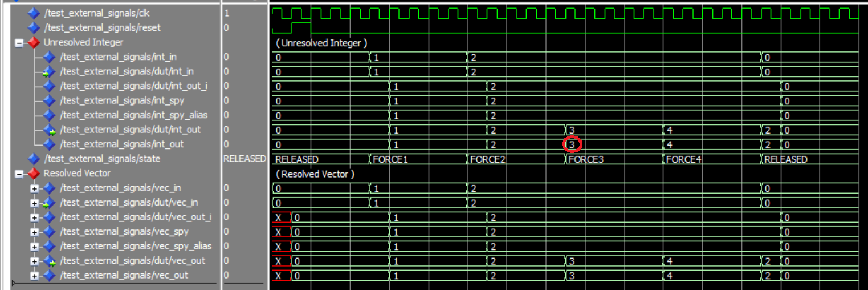Click the blue diamond icon beside reset
868x290 pixels.
tap(34, 27)
